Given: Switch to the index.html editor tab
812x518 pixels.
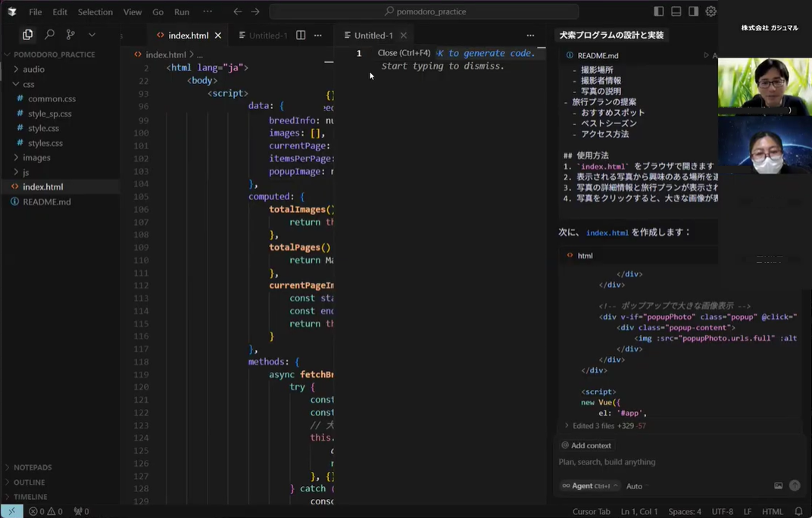Looking at the screenshot, I should tap(189, 36).
